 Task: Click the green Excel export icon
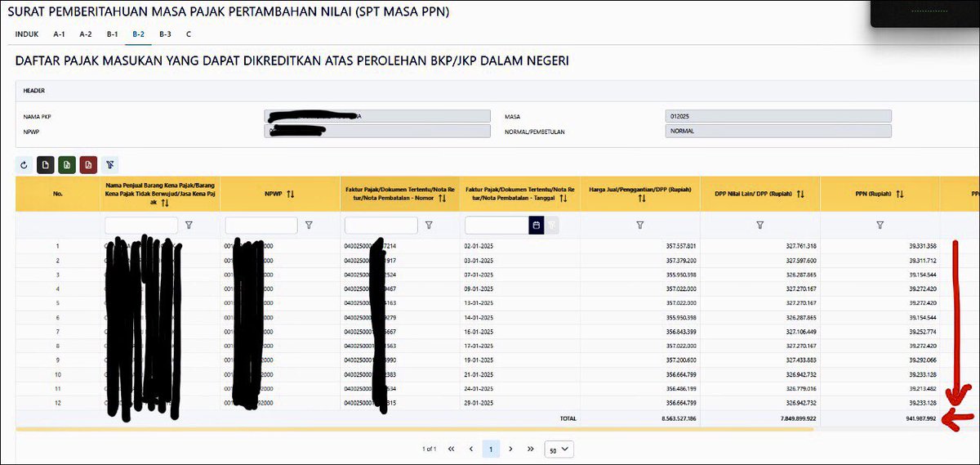click(67, 164)
